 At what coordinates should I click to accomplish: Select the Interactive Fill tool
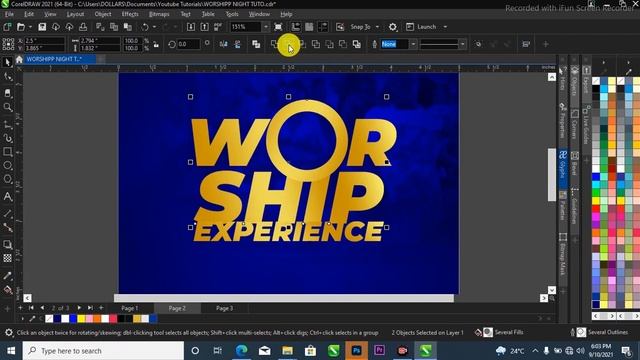(x=7, y=290)
